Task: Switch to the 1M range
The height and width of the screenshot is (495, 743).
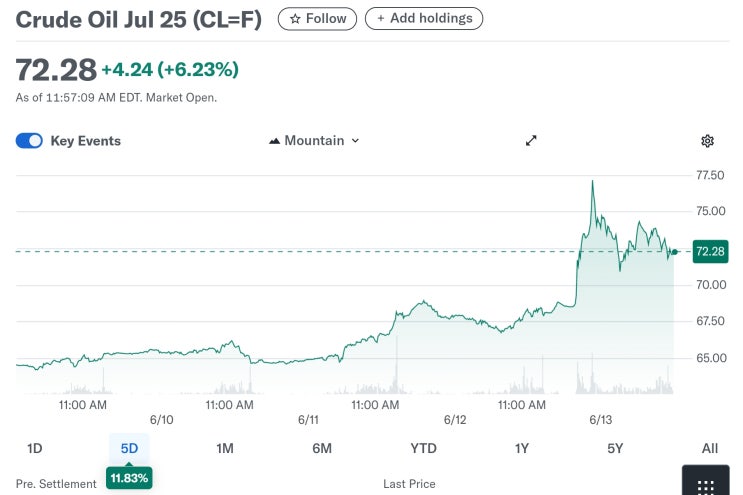Action: click(x=225, y=448)
